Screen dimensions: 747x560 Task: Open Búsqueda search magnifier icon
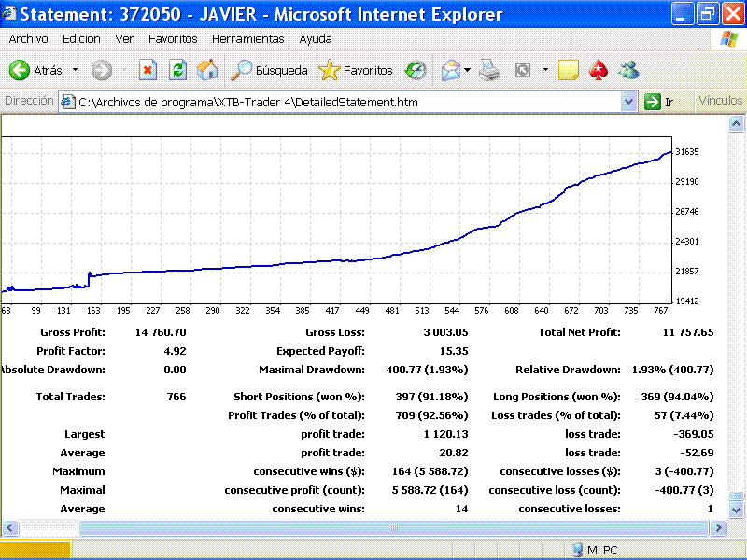(241, 71)
